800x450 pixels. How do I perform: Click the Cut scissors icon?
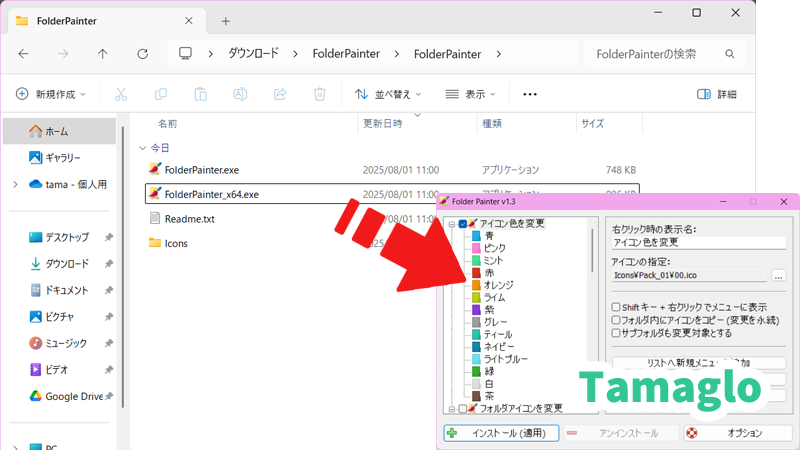pyautogui.click(x=121, y=94)
